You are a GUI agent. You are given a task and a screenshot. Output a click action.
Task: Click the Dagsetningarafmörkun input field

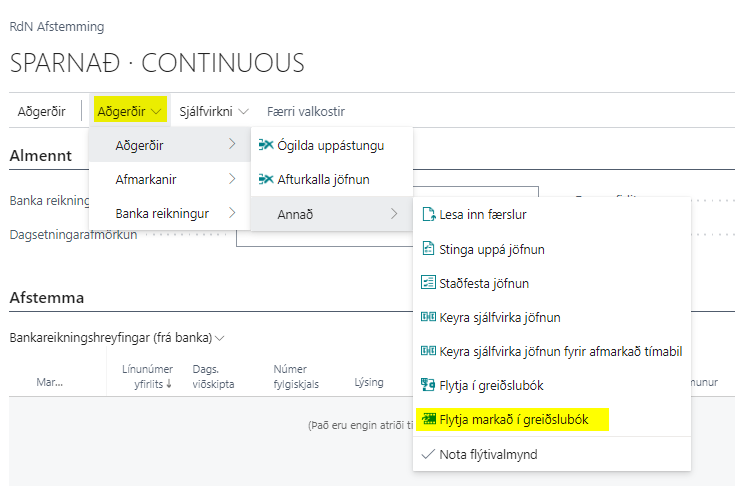(x=243, y=235)
